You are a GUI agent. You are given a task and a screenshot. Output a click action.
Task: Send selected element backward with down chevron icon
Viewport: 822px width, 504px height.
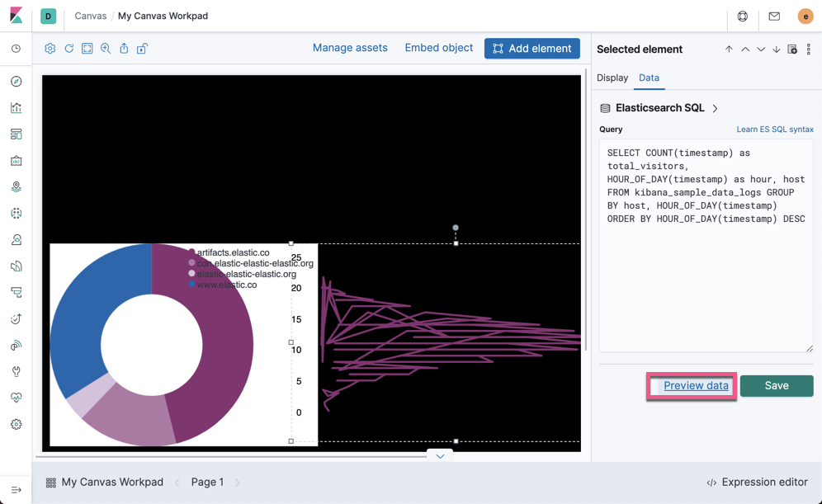[x=761, y=49]
